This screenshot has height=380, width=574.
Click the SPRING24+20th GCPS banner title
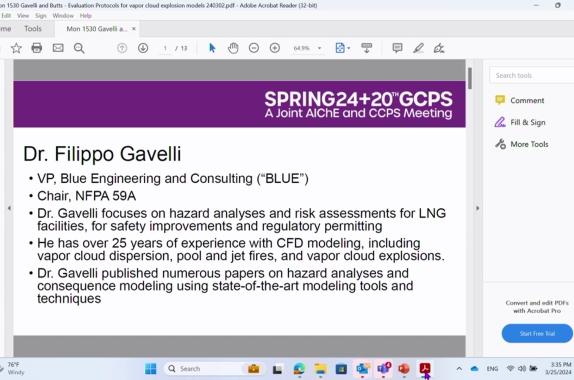(x=358, y=99)
